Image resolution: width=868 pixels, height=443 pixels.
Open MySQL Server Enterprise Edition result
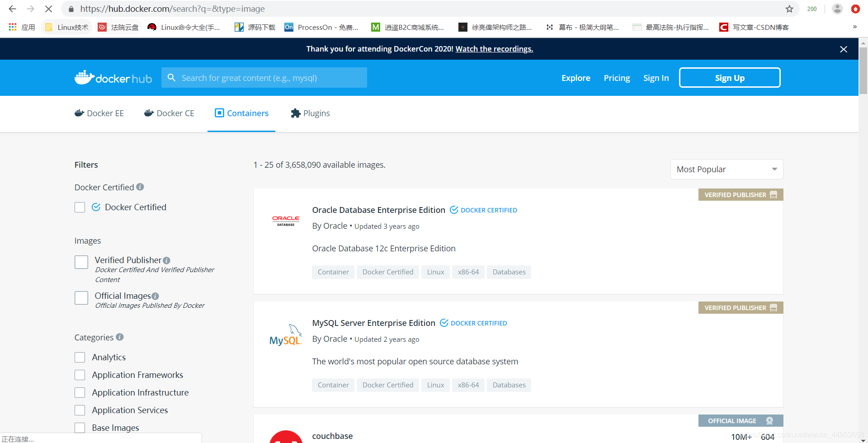tap(373, 323)
